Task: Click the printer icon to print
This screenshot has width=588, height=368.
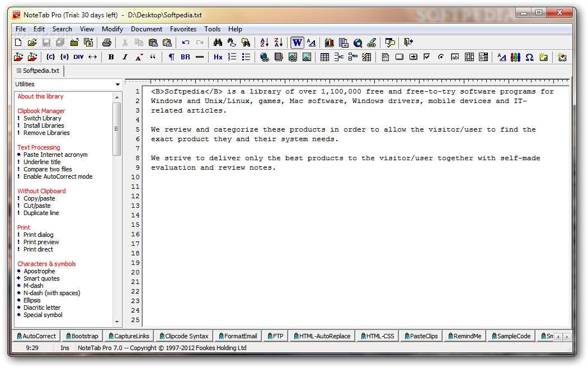Action: click(x=107, y=43)
